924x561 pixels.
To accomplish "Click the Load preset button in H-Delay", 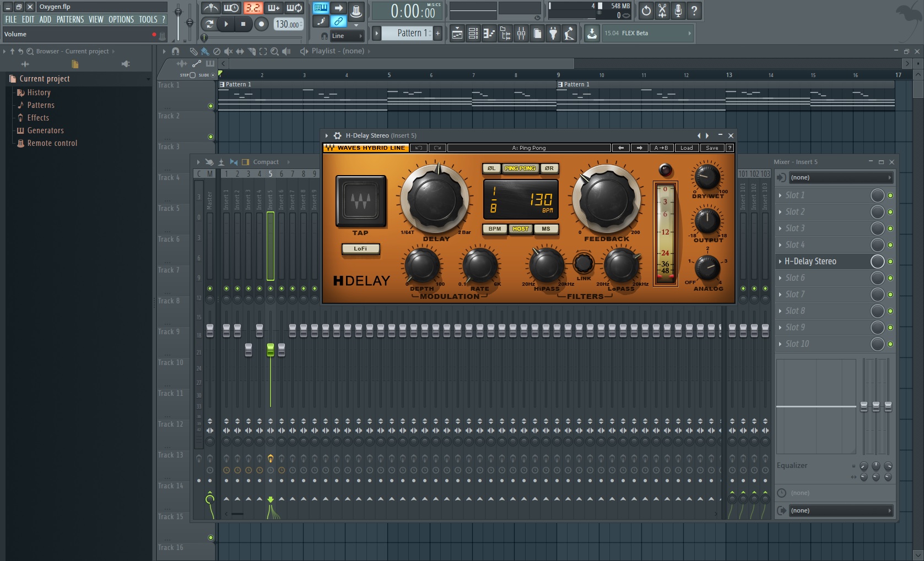I will [x=687, y=148].
